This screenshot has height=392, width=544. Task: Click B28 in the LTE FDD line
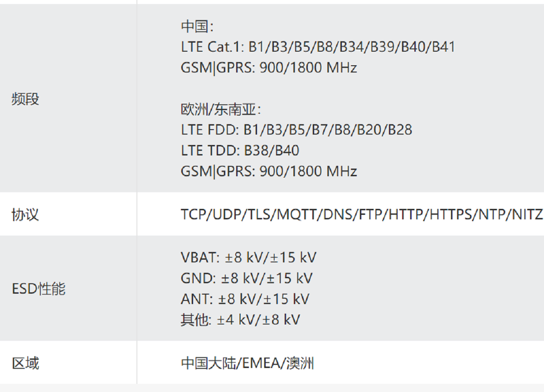[400, 130]
